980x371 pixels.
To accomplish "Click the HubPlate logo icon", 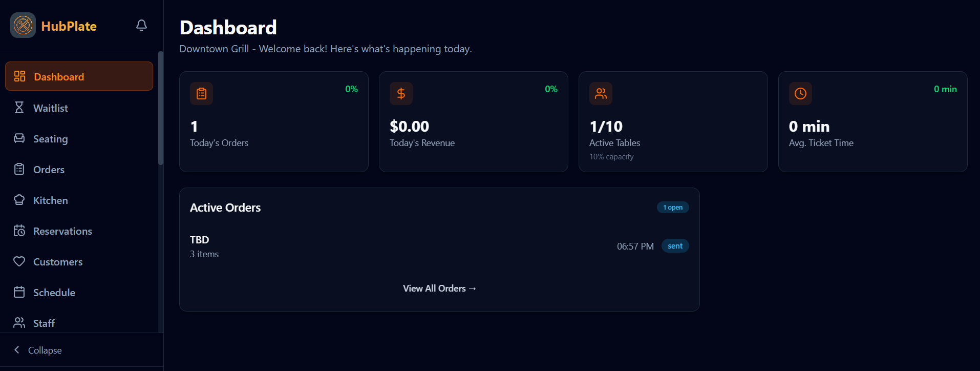I will click(x=23, y=25).
